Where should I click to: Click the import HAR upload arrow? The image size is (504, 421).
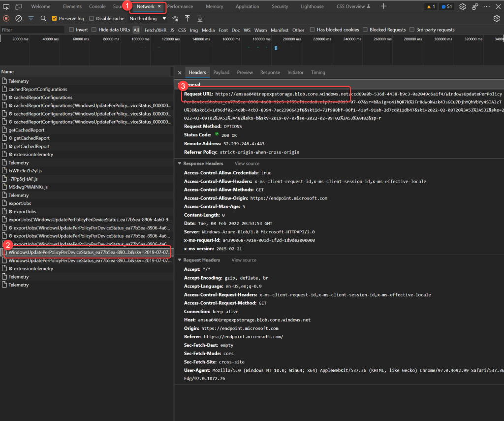coord(188,18)
